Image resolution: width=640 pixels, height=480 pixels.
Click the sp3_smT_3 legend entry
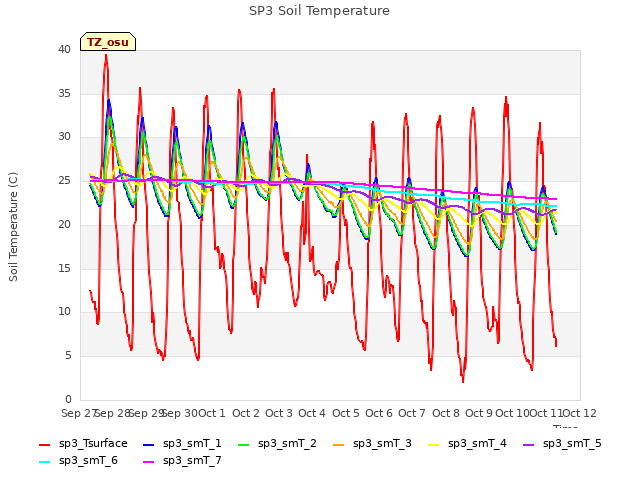click(372, 443)
